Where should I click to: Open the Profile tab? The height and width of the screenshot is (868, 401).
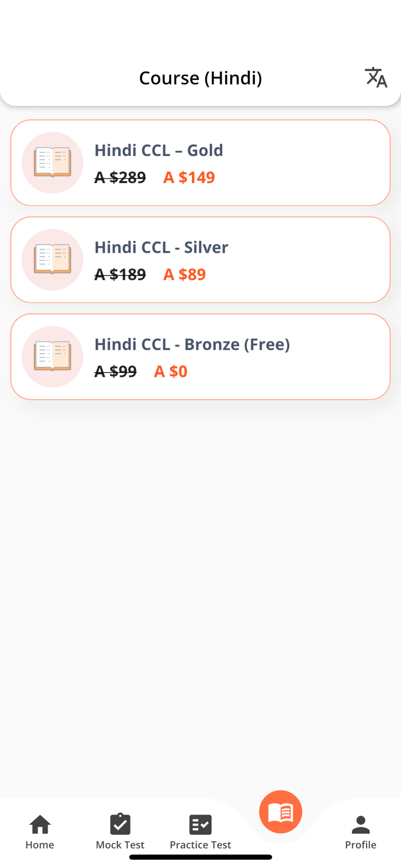pyautogui.click(x=361, y=832)
